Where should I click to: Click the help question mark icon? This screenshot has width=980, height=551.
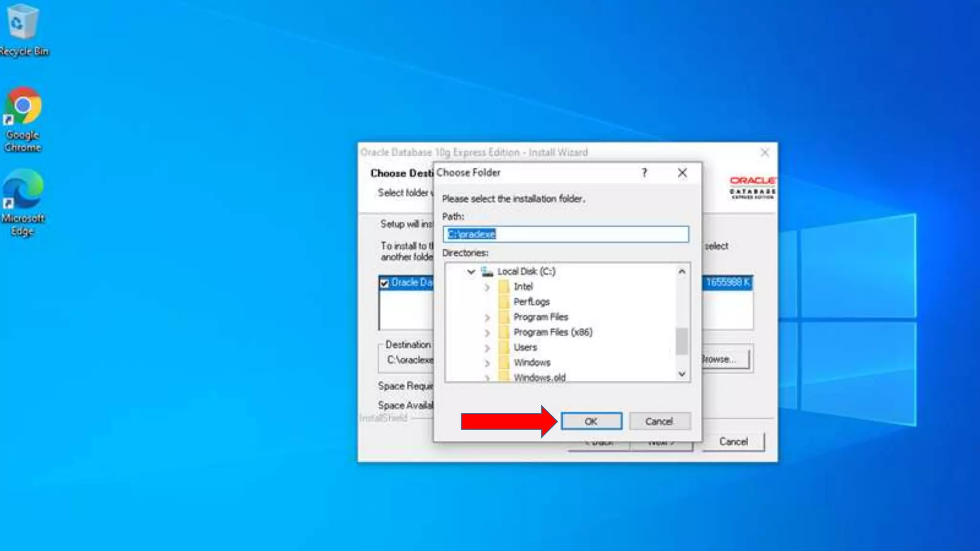(x=644, y=173)
